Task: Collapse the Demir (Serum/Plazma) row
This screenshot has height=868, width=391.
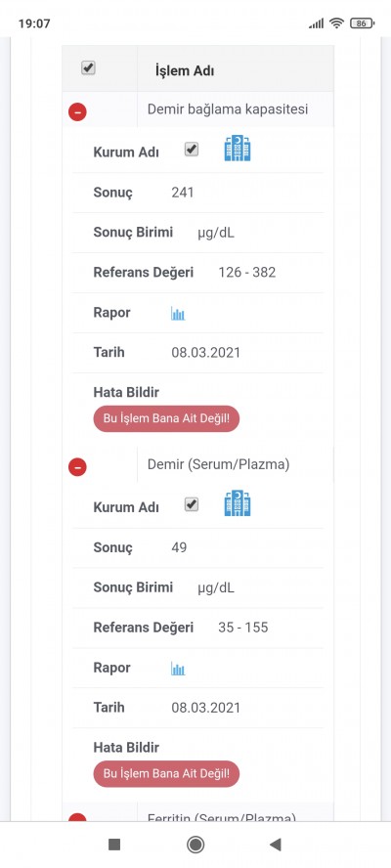Action: [77, 467]
